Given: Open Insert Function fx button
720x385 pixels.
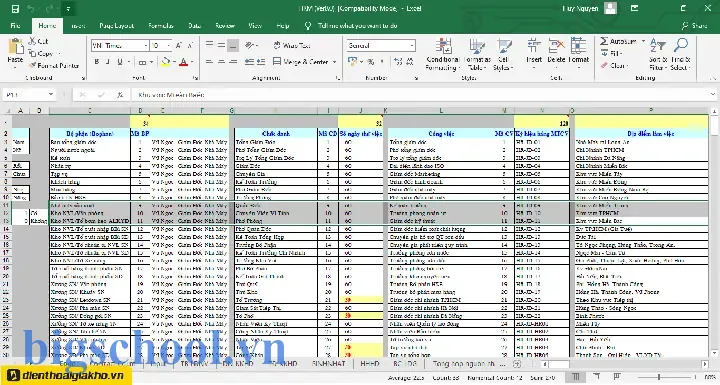Looking at the screenshot, I should [x=120, y=95].
